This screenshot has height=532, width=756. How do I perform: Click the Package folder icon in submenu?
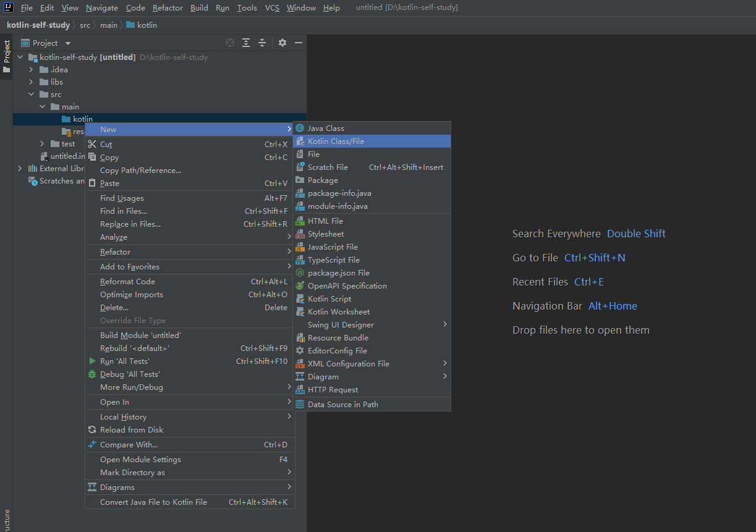tap(300, 180)
